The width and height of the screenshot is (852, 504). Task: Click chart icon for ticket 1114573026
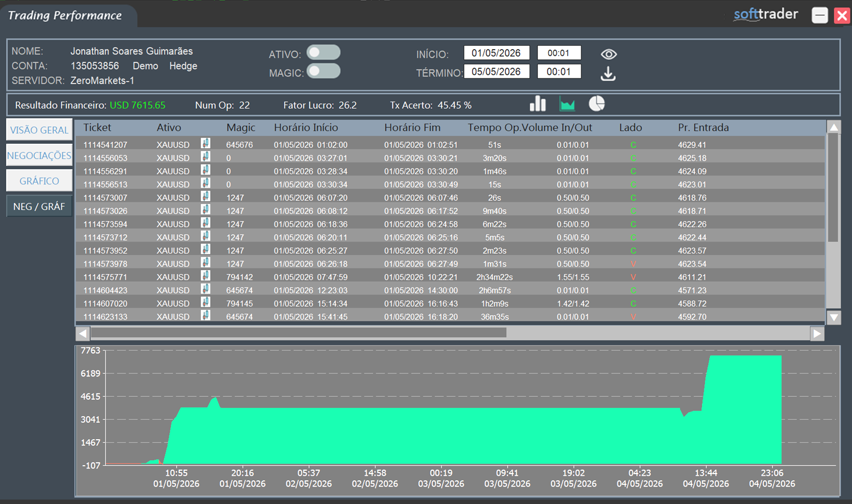click(x=206, y=210)
